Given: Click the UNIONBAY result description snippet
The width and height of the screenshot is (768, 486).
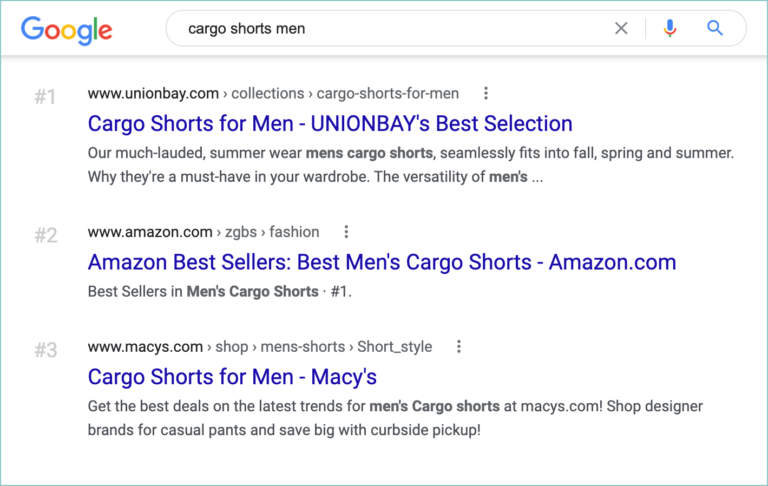Looking at the screenshot, I should (x=411, y=165).
